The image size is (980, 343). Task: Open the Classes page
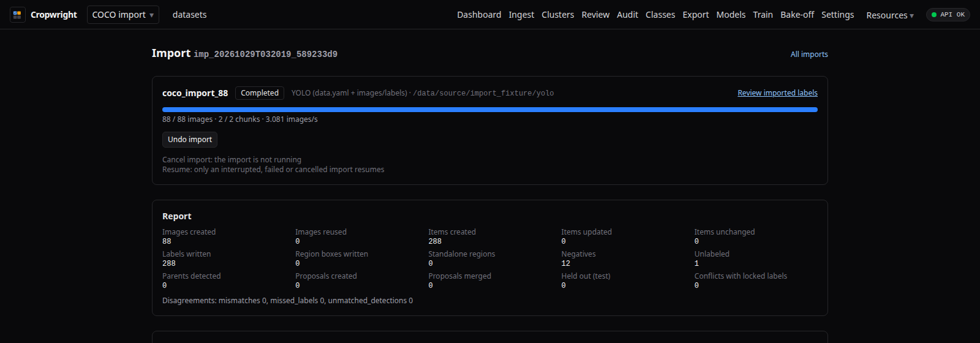tap(660, 15)
